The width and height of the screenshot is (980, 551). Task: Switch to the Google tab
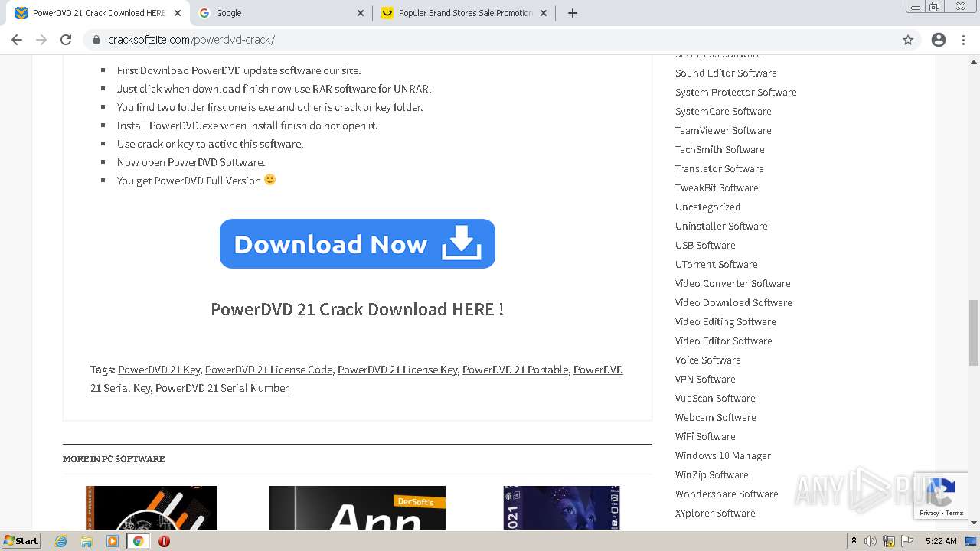pos(280,13)
